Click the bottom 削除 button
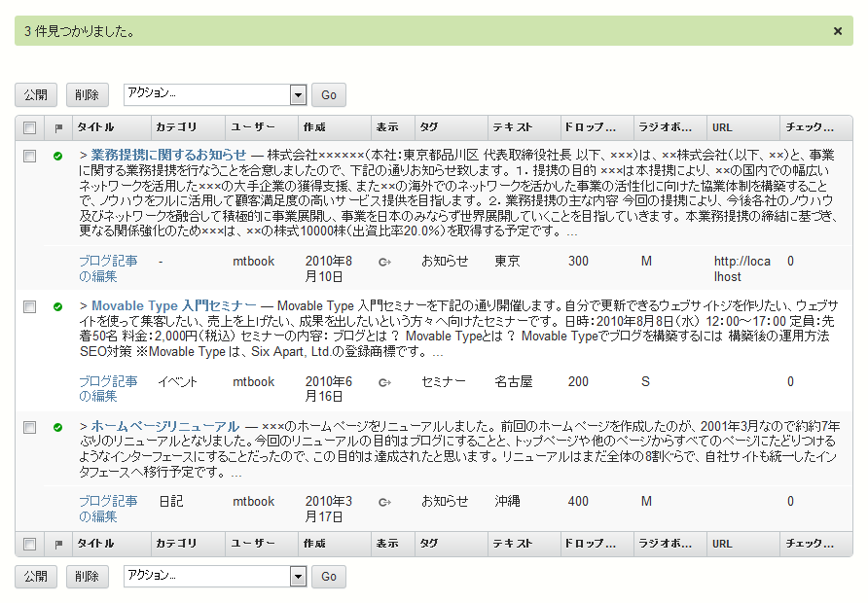The height and width of the screenshot is (603, 868). [87, 577]
